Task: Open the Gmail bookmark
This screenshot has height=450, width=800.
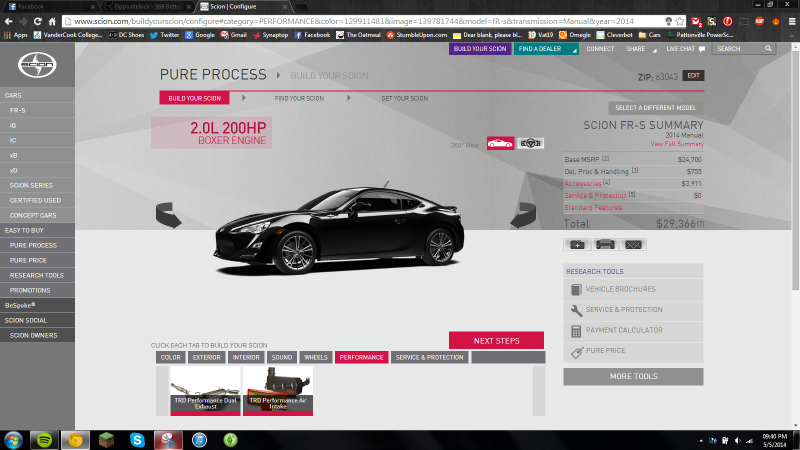Action: pos(234,35)
